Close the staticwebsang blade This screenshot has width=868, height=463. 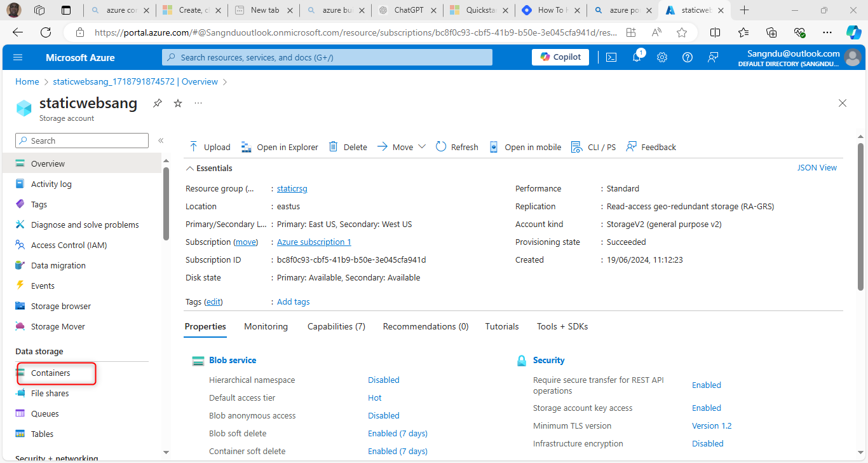tap(843, 103)
